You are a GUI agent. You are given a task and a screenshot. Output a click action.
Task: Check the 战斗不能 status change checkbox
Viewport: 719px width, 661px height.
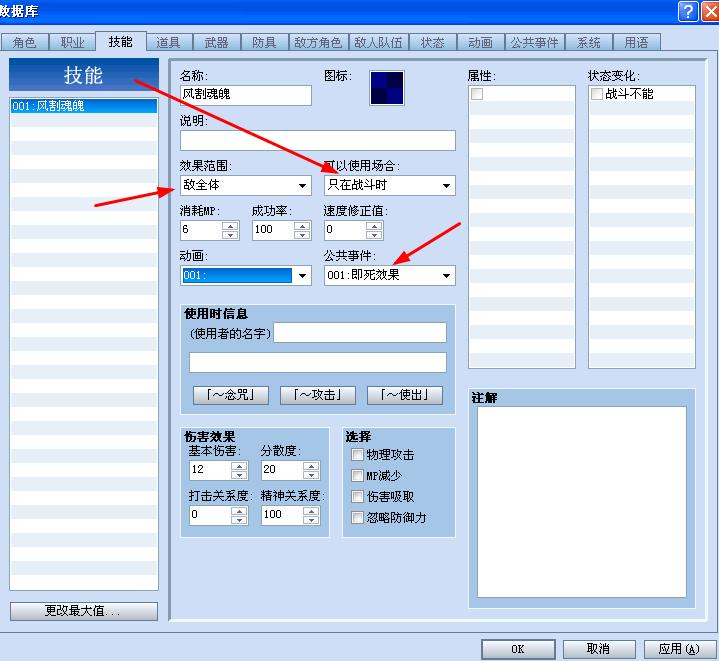point(597,94)
